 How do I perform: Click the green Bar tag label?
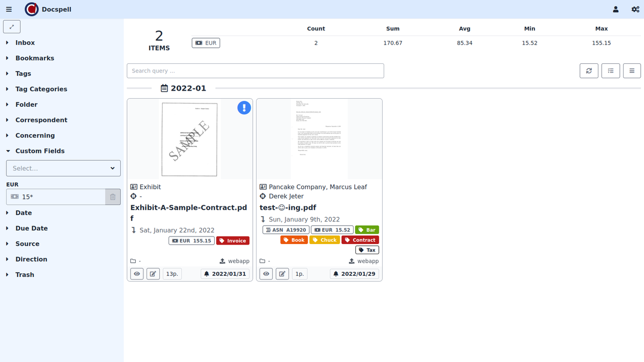(367, 230)
